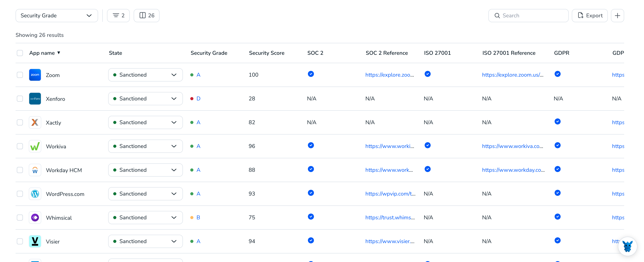Change Whimsical state via Sanctioned dropdown
This screenshot has height=262, width=644.
146,218
